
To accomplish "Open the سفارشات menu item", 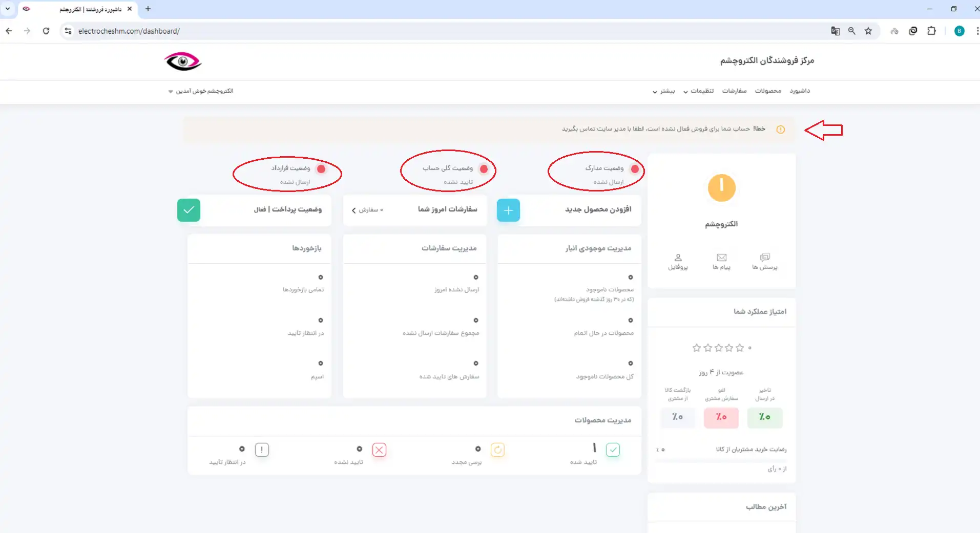I will pyautogui.click(x=734, y=91).
